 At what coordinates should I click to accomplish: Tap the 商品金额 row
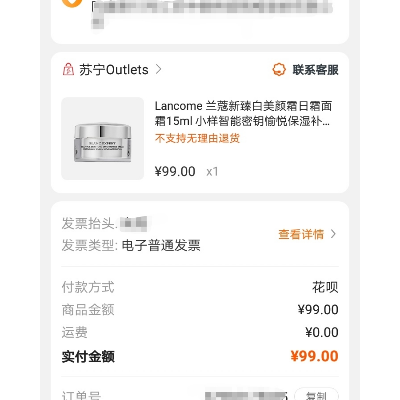pyautogui.click(x=200, y=310)
